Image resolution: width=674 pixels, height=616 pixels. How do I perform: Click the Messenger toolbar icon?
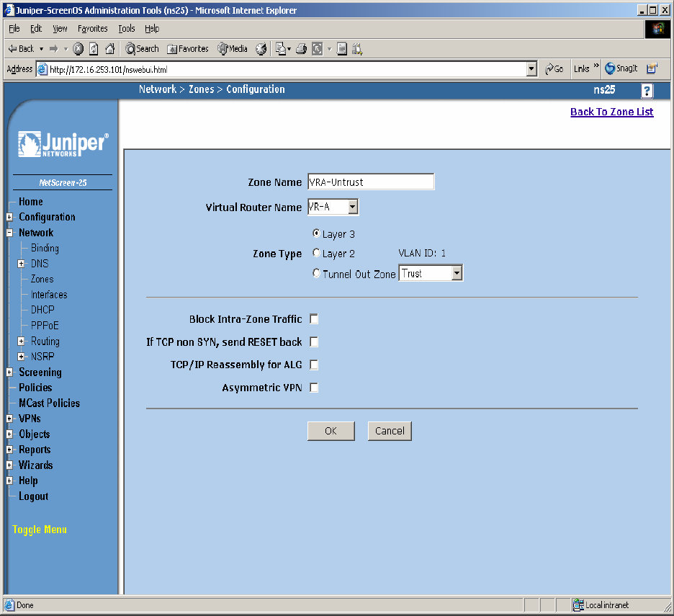pos(357,48)
